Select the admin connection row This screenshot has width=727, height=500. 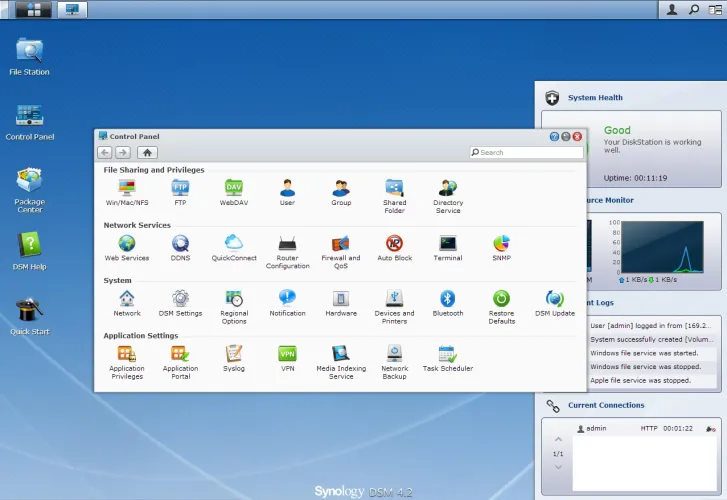pyautogui.click(x=645, y=429)
